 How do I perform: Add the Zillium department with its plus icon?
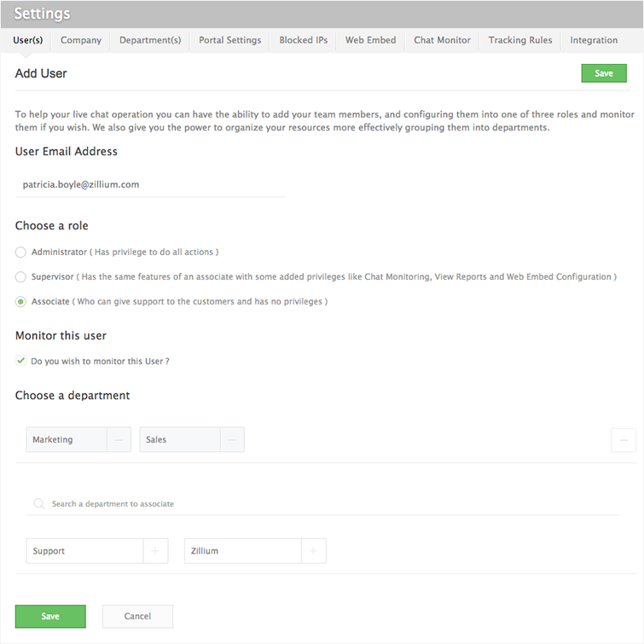click(313, 552)
